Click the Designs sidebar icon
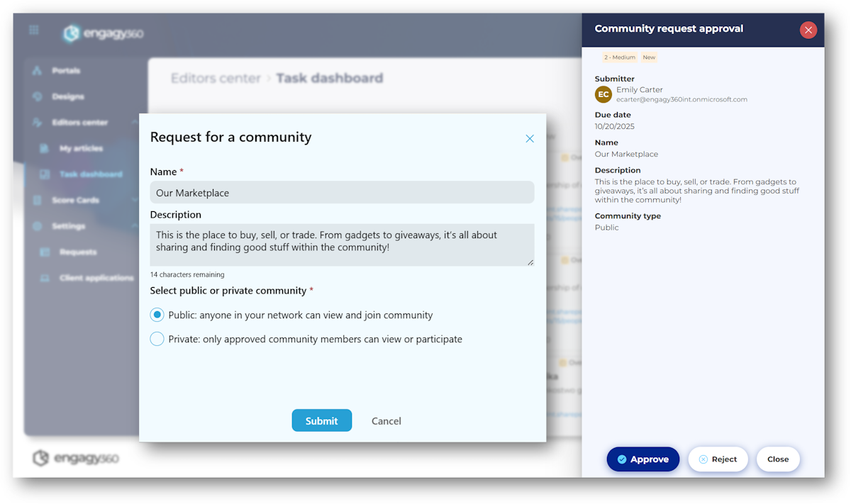Image resolution: width=851 pixels, height=504 pixels. (38, 96)
